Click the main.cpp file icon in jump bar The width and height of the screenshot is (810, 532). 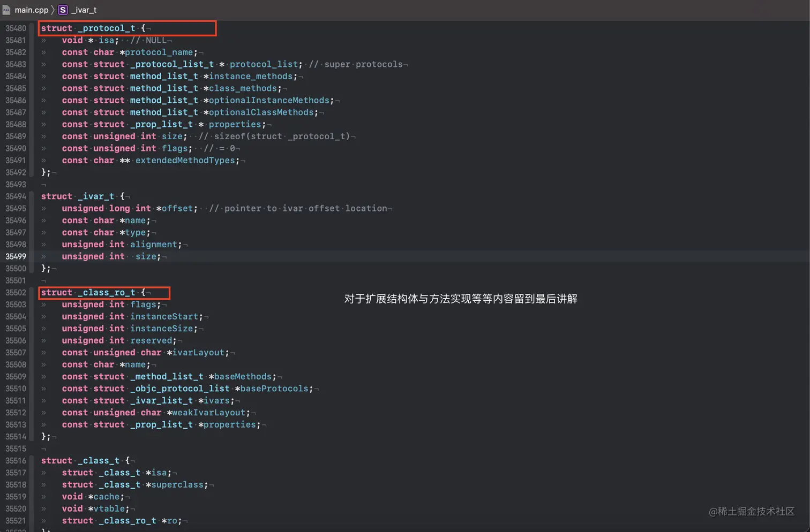(6, 10)
